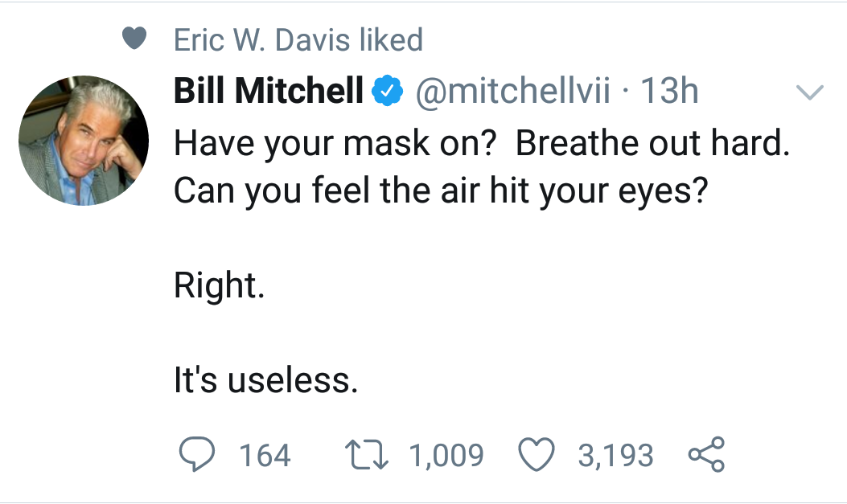Click the "Right." line of the tweet
Screen dimensions: 847x504
click(219, 285)
